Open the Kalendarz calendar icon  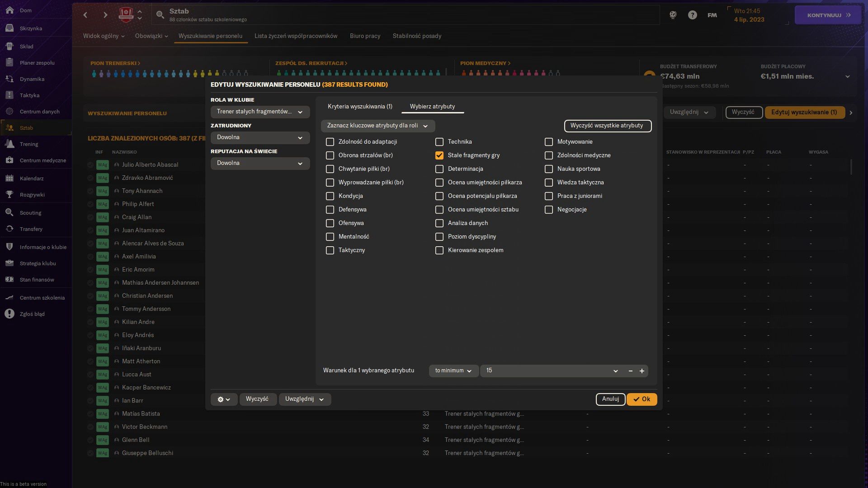click(x=9, y=178)
